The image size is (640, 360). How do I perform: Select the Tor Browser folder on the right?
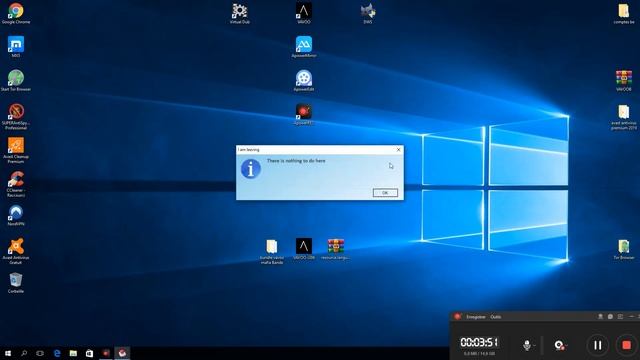point(624,249)
